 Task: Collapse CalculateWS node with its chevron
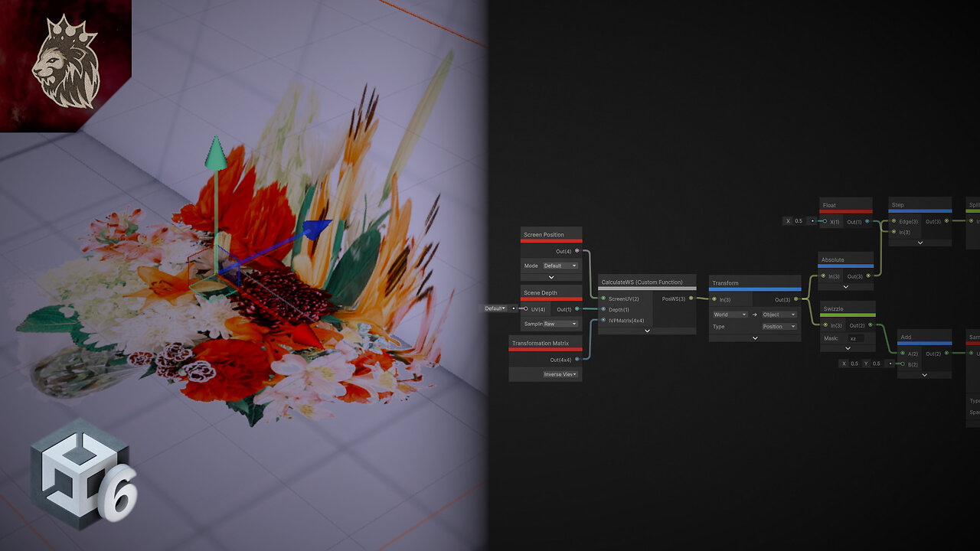click(647, 331)
